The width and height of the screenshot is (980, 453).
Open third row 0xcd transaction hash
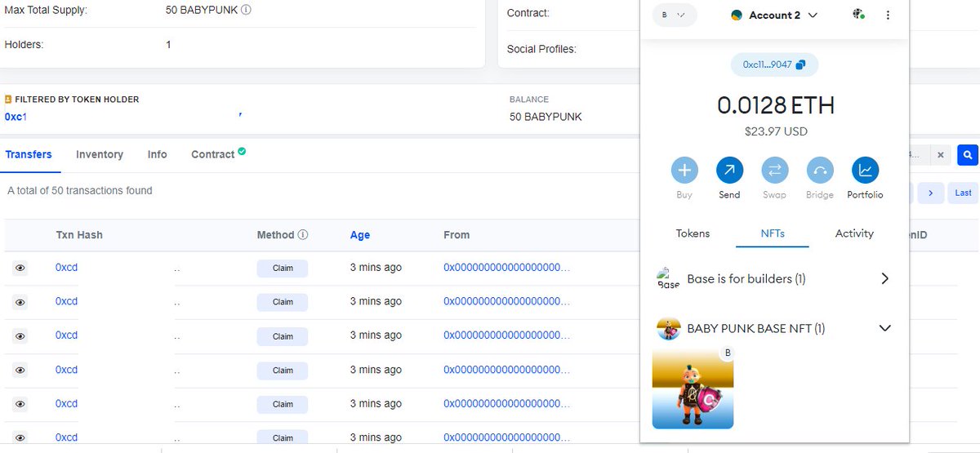coord(66,335)
